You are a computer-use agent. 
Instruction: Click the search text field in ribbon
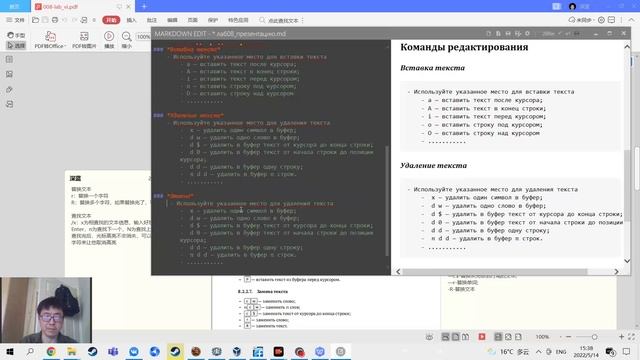tap(280, 20)
